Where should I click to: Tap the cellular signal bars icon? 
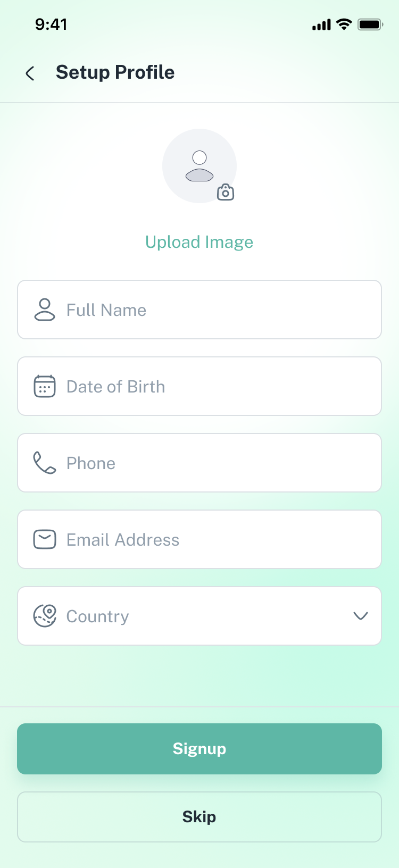(321, 25)
